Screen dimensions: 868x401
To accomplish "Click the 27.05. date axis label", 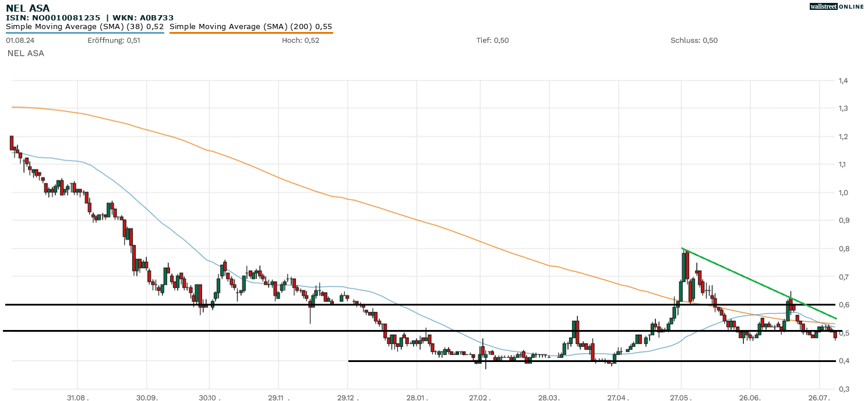I will pos(681,397).
